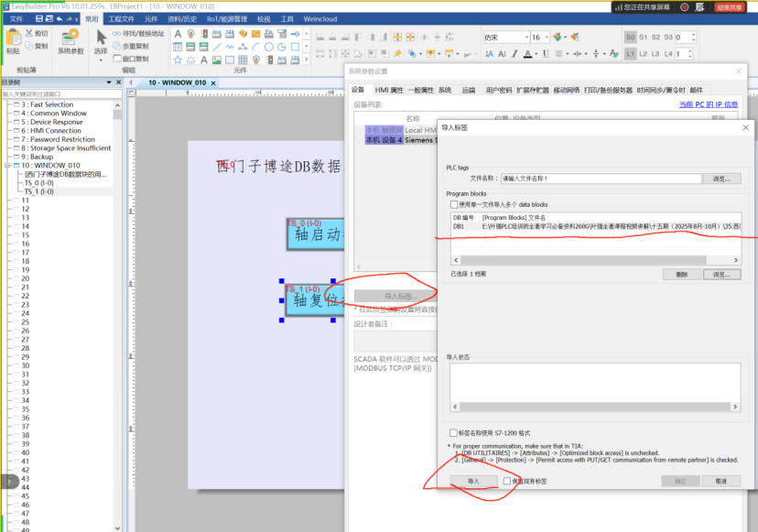Click the Copy (复制) icon
This screenshot has width=758, height=532.
tap(29, 46)
